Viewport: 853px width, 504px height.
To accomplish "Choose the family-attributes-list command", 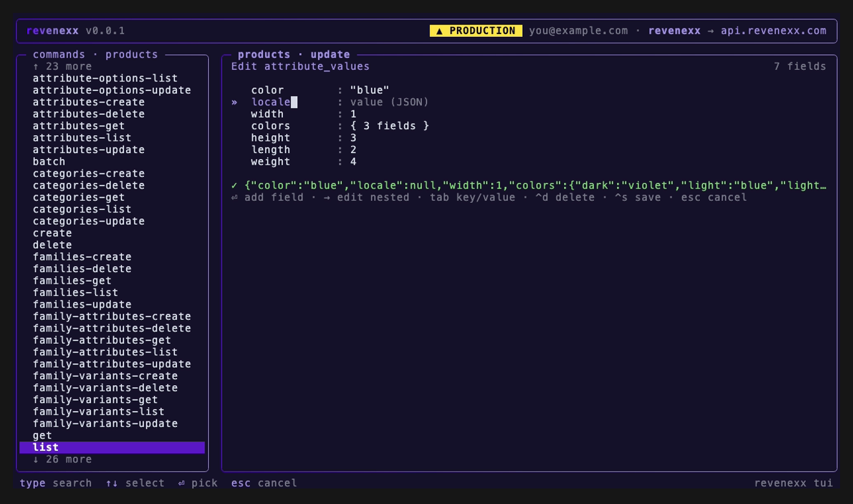I will pos(105,352).
